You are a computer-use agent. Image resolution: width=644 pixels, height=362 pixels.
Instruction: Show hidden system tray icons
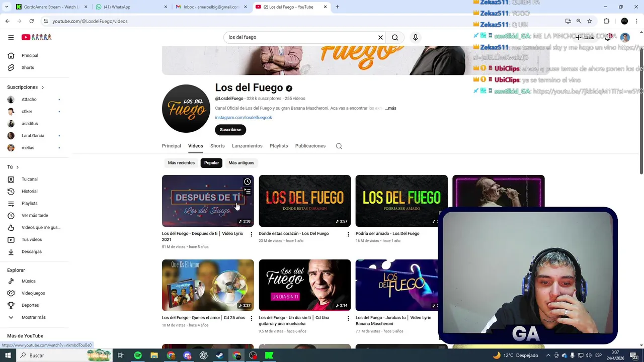(x=547, y=355)
